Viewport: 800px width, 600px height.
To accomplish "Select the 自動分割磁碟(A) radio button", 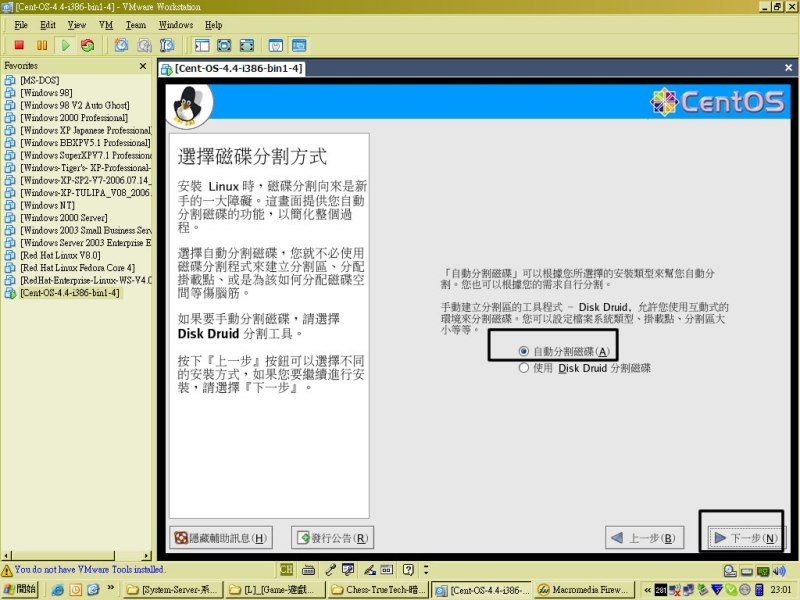I will 523,351.
